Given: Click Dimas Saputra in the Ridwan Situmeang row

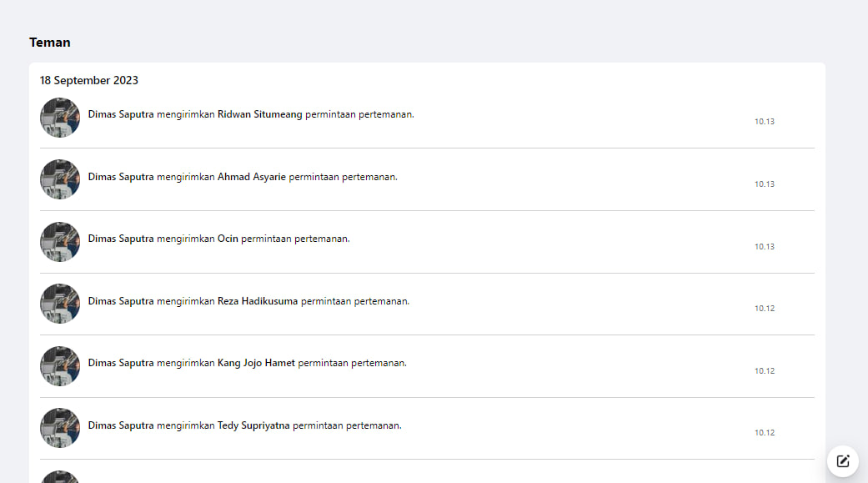Looking at the screenshot, I should click(x=121, y=114).
